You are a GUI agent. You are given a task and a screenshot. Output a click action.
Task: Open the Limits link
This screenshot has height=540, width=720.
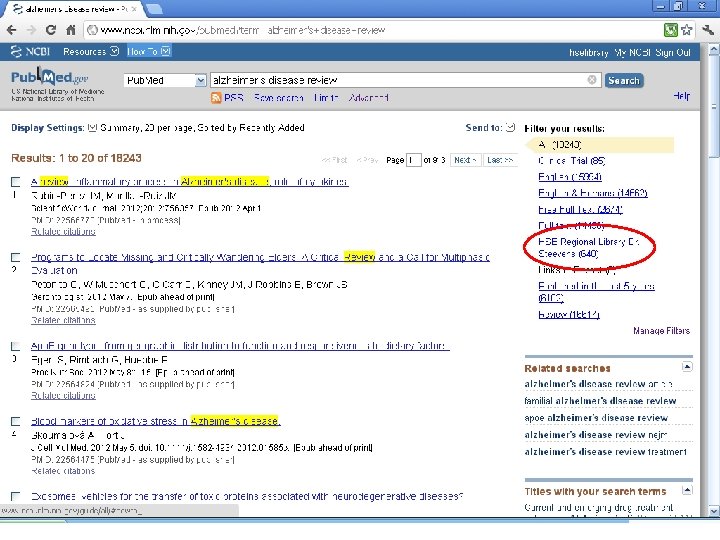point(326,97)
